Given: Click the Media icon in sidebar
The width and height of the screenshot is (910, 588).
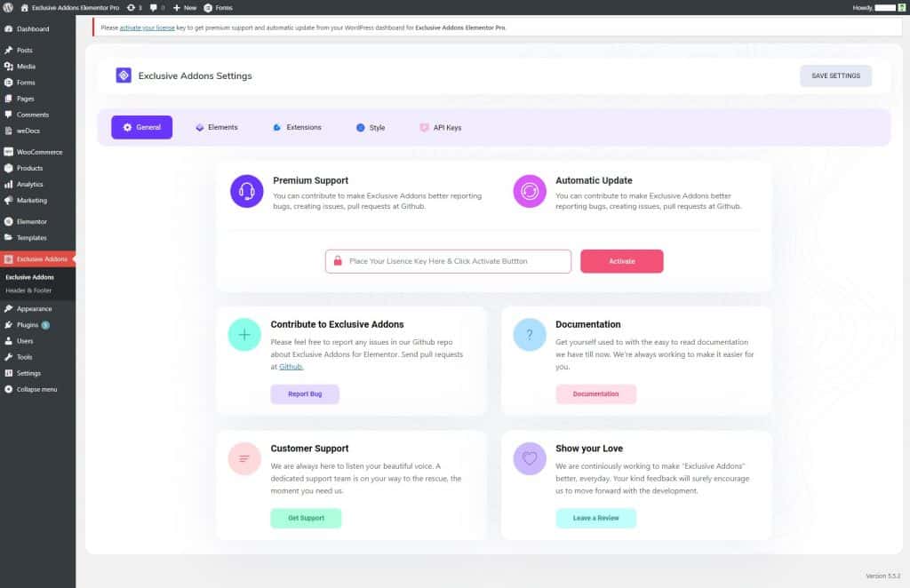Looking at the screenshot, I should 8,67.
